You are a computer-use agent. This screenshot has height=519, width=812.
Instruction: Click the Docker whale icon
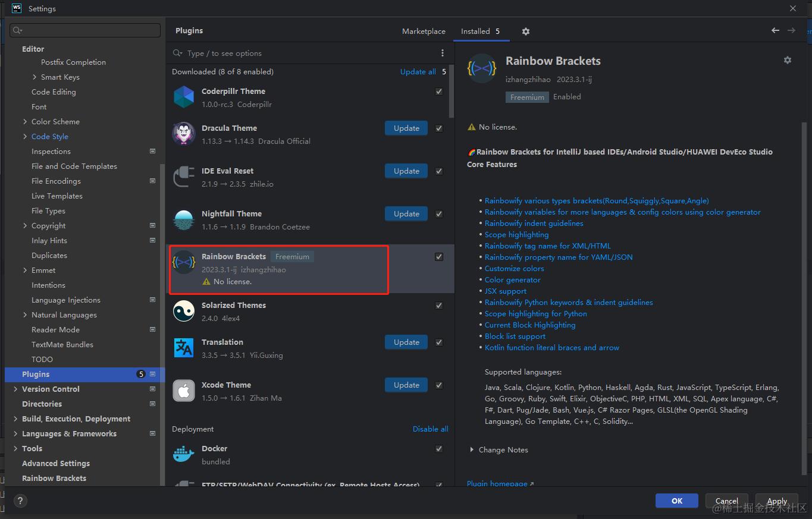click(x=184, y=454)
